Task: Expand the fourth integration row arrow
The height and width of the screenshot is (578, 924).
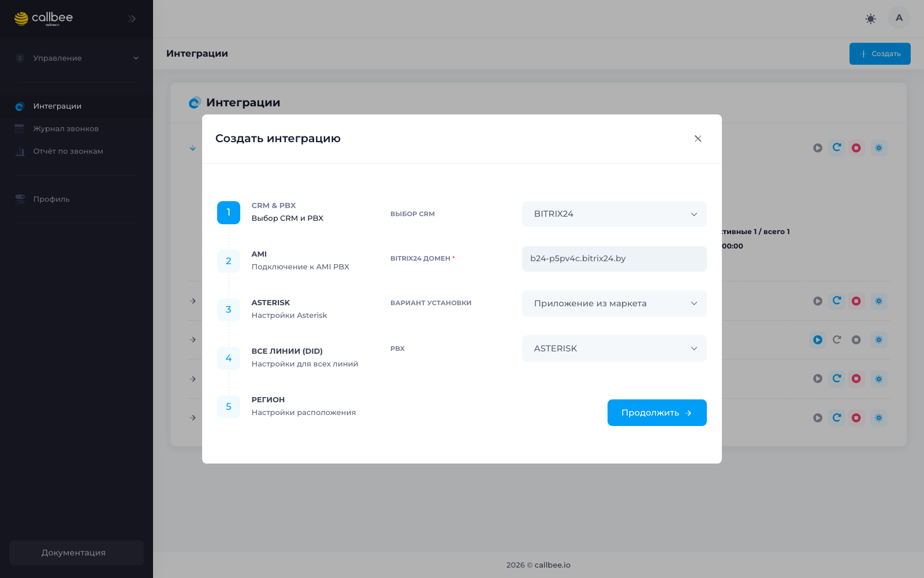Action: 193,379
